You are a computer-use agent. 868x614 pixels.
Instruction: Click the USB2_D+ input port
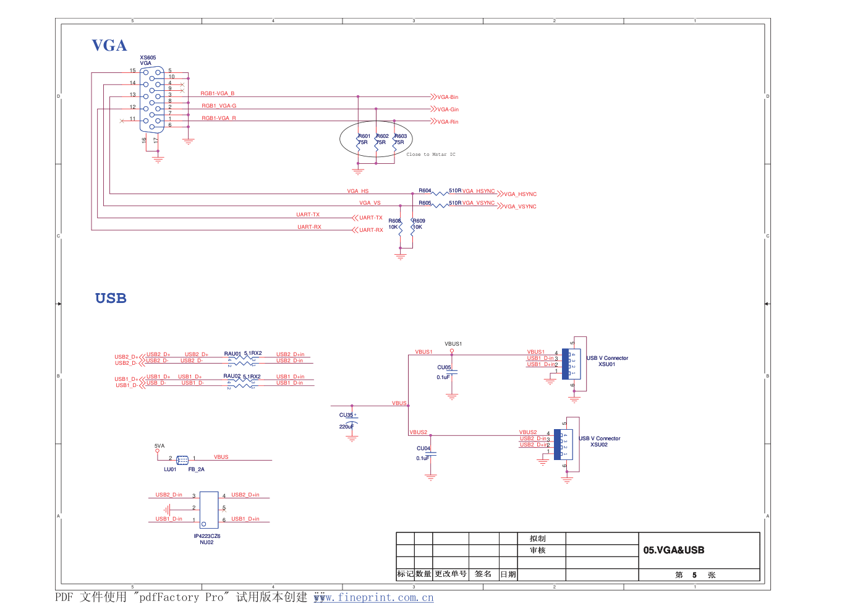point(129,357)
